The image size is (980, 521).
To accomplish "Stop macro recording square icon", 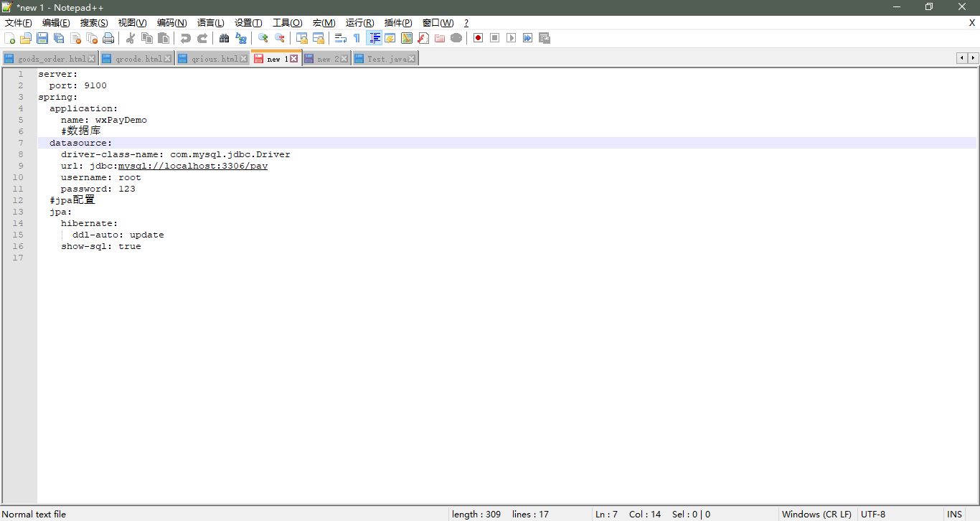I will (495, 38).
